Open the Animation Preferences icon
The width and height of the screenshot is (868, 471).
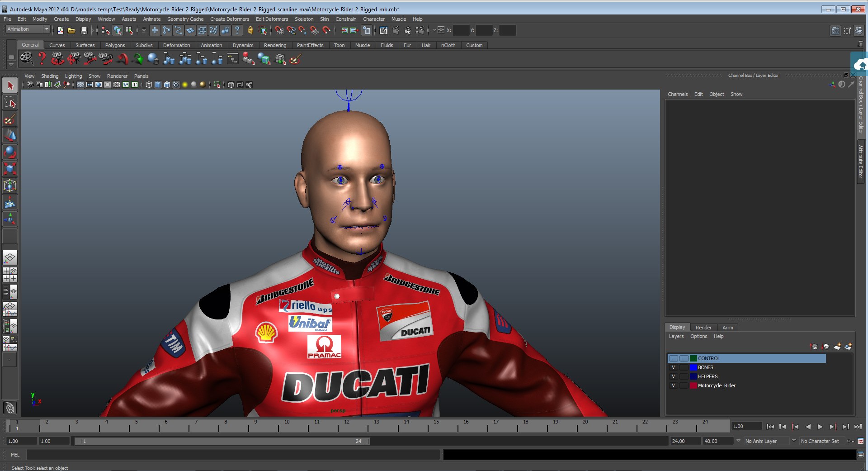tap(860, 441)
